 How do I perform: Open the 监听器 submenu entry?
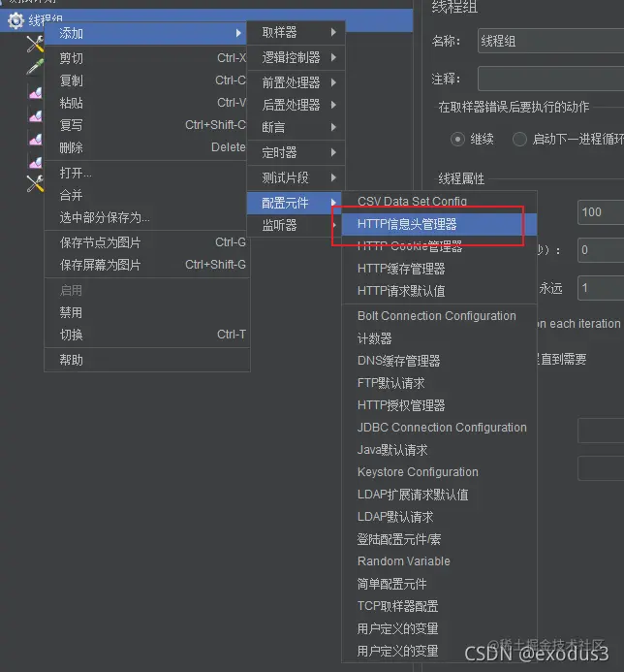pyautogui.click(x=295, y=225)
